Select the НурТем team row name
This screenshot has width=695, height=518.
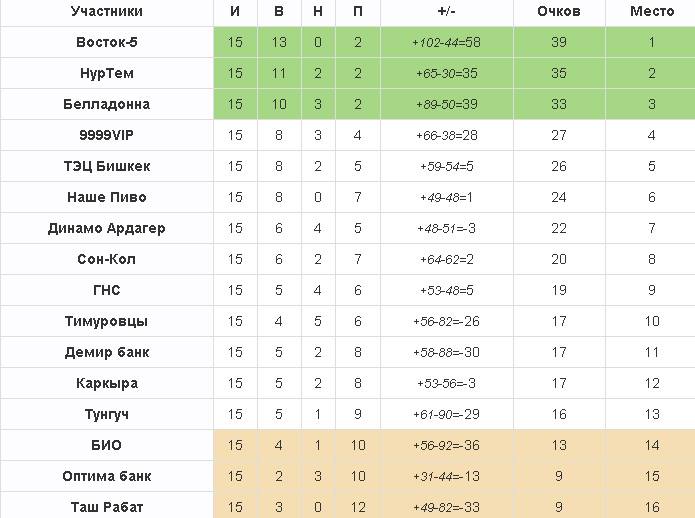106,74
